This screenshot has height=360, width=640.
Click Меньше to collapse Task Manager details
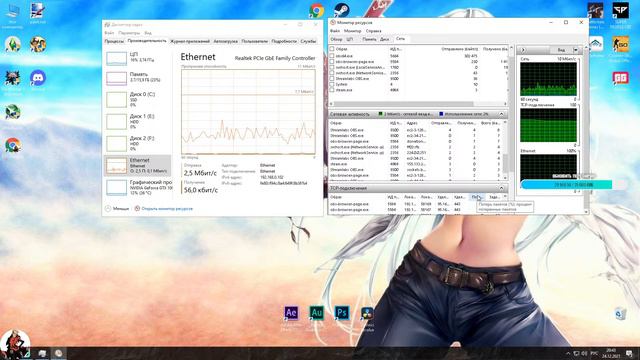[117, 209]
